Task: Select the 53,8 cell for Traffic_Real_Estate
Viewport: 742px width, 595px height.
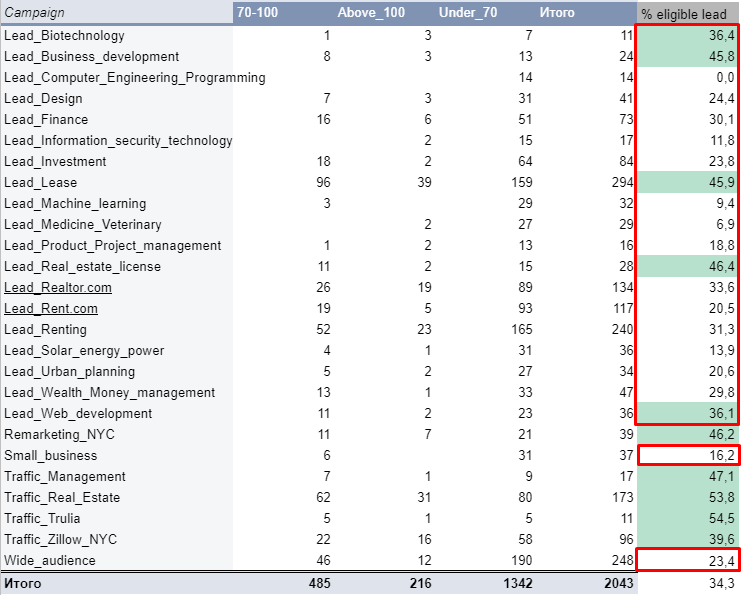Action: tap(687, 497)
